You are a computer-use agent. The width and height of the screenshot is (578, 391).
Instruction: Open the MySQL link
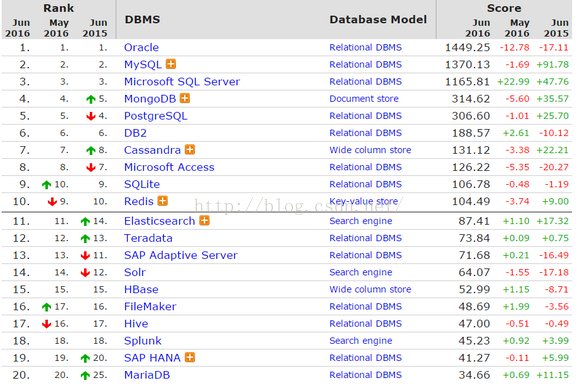(143, 65)
